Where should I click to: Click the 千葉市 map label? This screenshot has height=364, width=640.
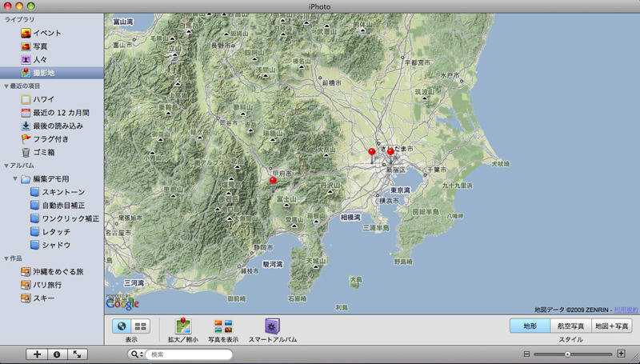[x=436, y=170]
